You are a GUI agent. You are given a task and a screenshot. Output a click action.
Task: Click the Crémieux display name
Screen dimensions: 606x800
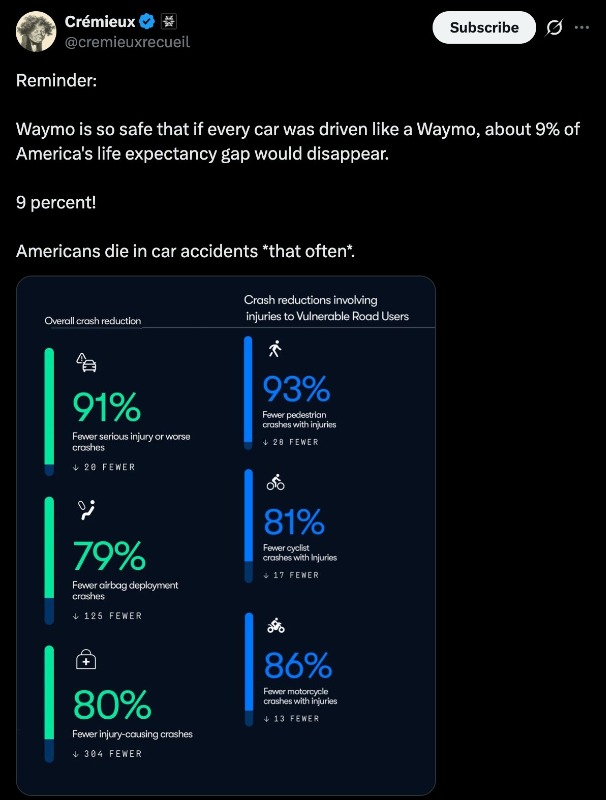[99, 21]
